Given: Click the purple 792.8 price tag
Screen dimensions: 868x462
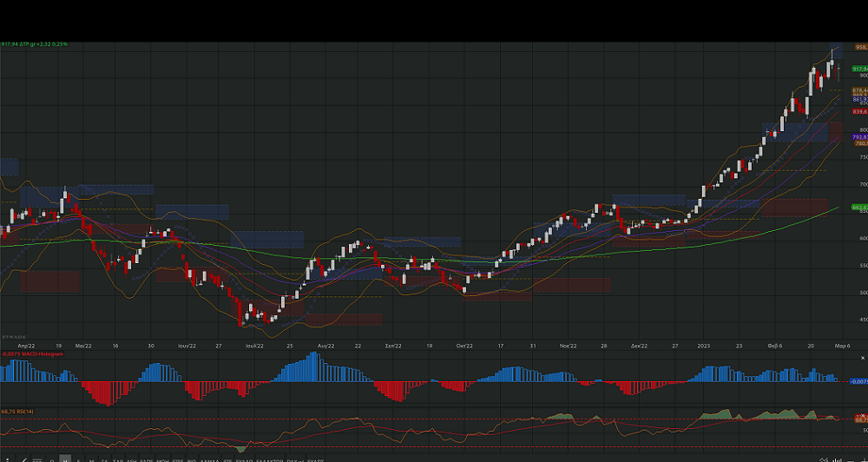Looking at the screenshot, I should [x=859, y=137].
